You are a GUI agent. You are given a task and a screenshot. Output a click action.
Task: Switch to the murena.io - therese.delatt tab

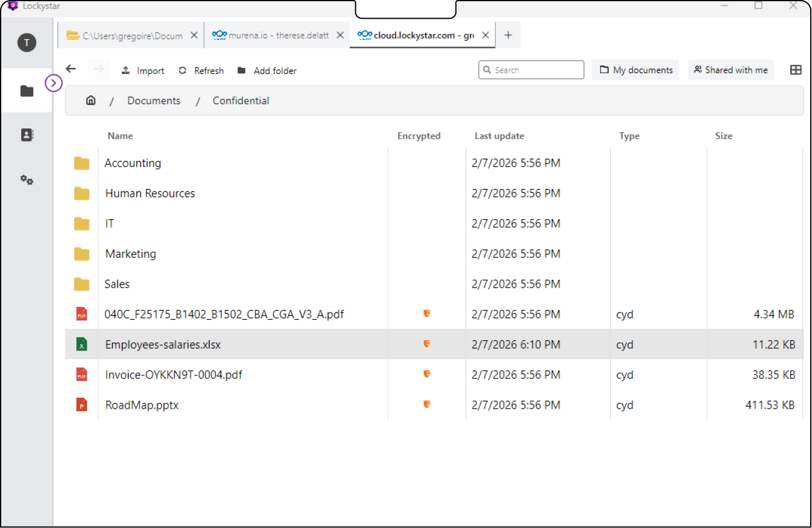tap(273, 35)
